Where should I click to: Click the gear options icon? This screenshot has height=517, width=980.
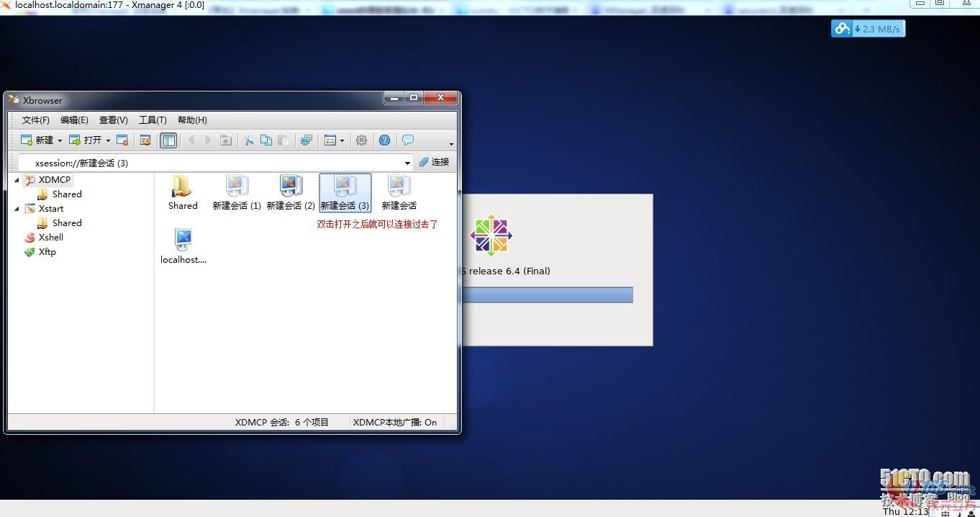coord(361,140)
